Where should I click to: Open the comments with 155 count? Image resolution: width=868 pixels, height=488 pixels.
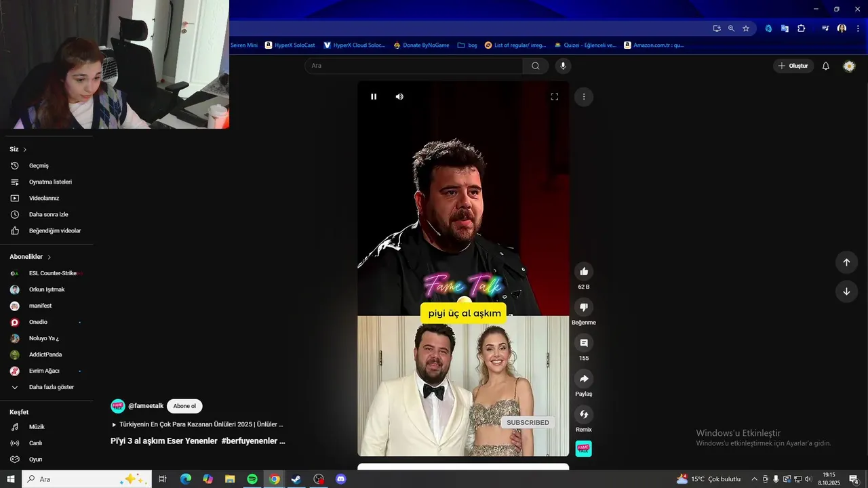point(584,343)
